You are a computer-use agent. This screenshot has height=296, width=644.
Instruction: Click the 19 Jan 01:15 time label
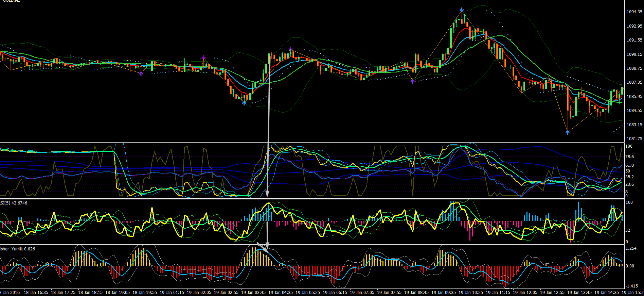[x=172, y=293]
